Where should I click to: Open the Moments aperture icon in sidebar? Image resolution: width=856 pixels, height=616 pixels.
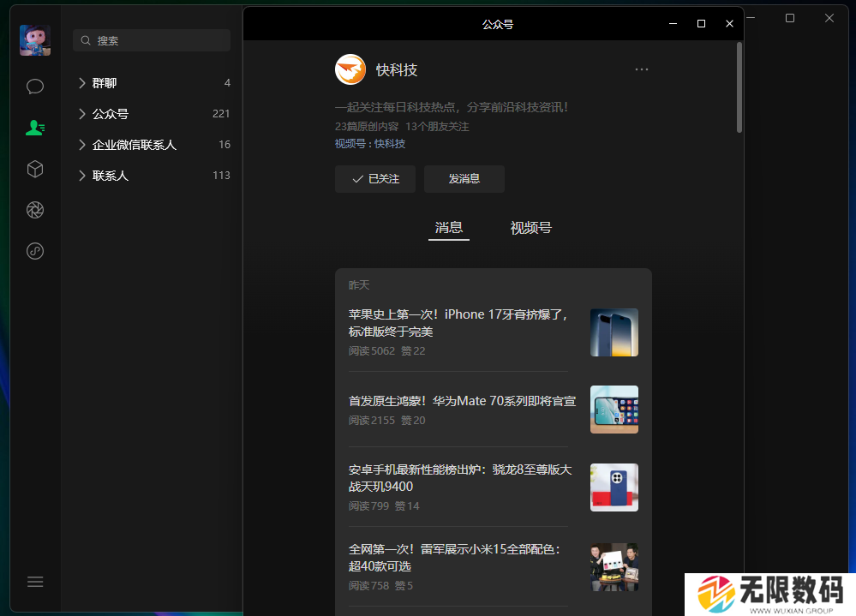35,210
